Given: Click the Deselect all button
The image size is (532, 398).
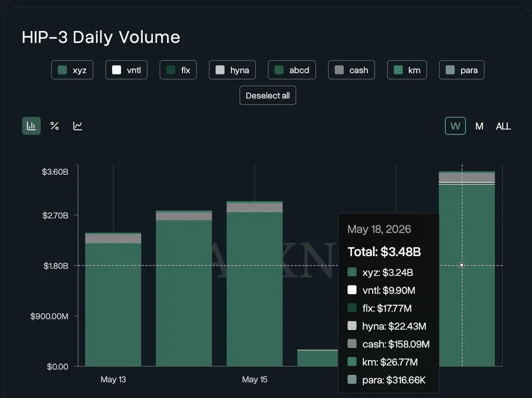Looking at the screenshot, I should pos(268,96).
